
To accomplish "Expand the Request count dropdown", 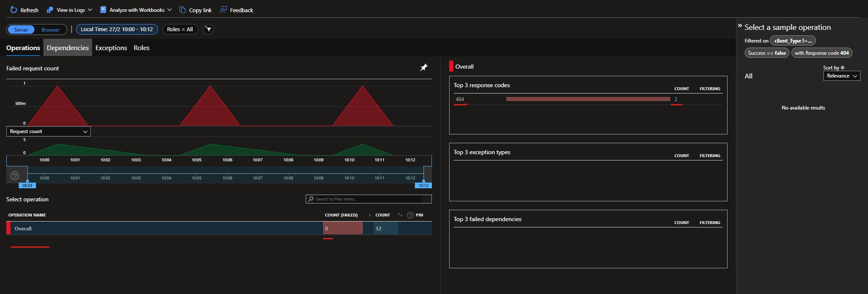I will [x=48, y=131].
